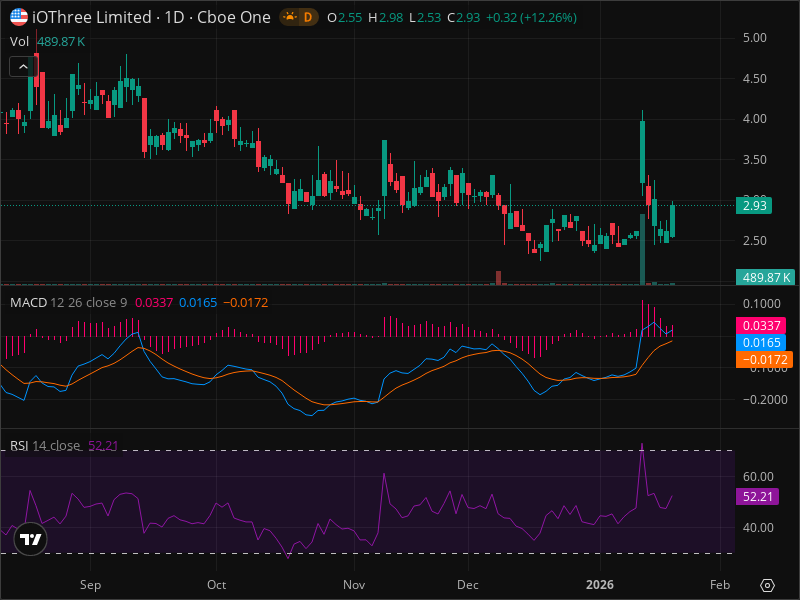Viewport: 800px width, 600px height.
Task: Click the close value C2.93
Action: [464, 18]
